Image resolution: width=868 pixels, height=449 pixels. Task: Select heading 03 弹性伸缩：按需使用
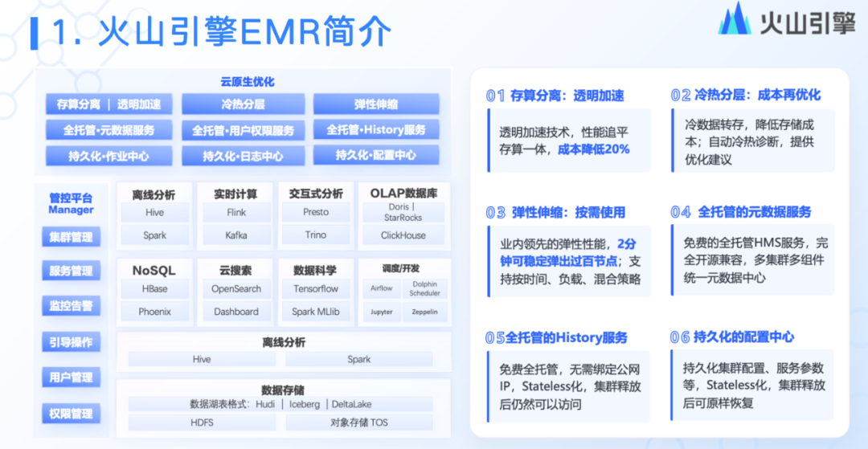point(555,212)
